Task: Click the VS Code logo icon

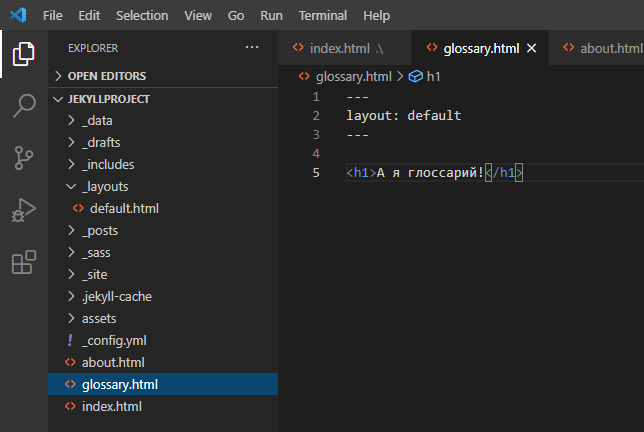Action: tap(19, 16)
